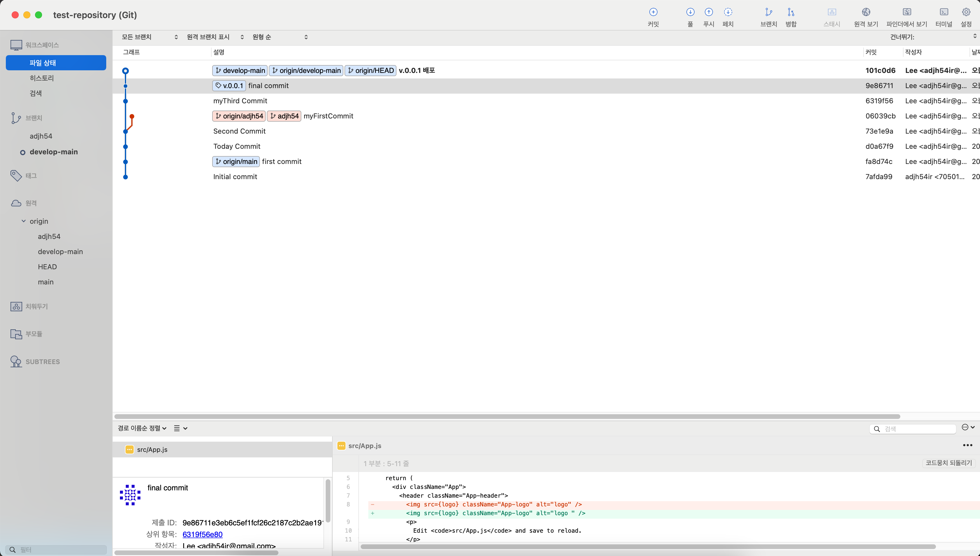Click the Commit (커밋) toolbar icon
Viewport: 980px width, 556px height.
[x=653, y=13]
